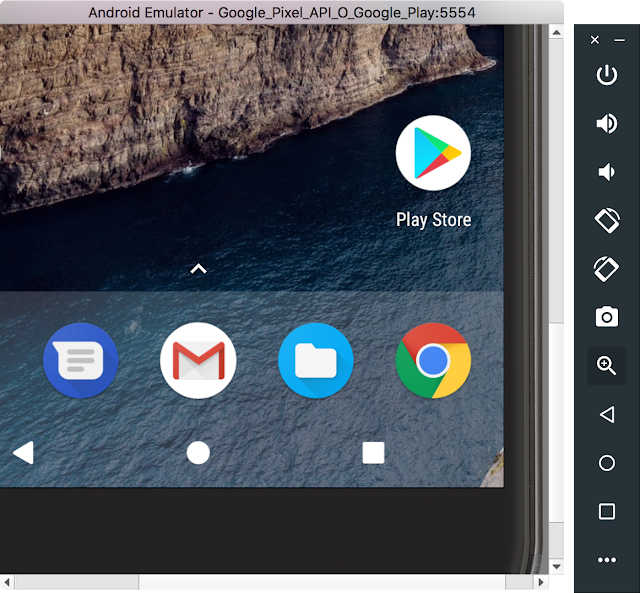
Task: Open extended controls via the three dots
Action: click(607, 560)
